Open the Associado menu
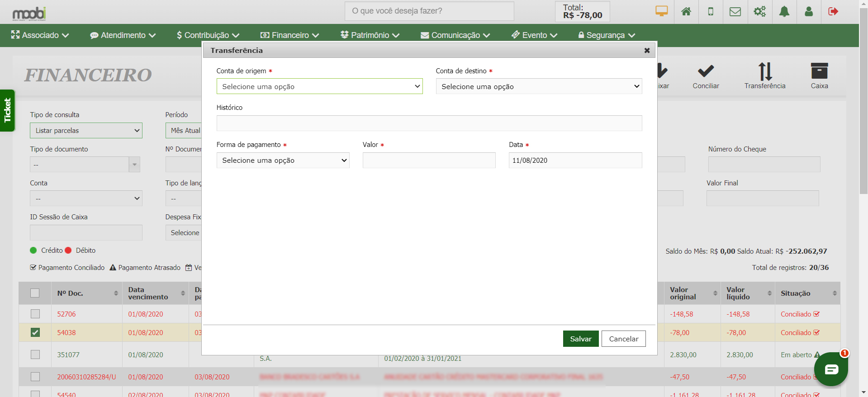This screenshot has width=868, height=397. (x=40, y=35)
